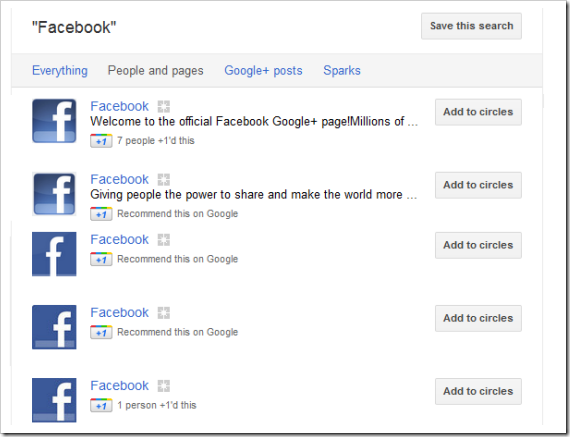Open the flat Facebook logo thumbnail in the third result

pyautogui.click(x=54, y=254)
